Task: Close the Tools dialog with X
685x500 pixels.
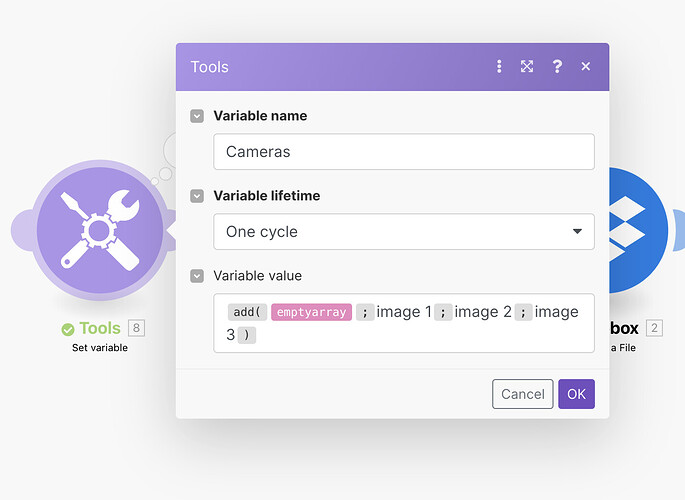Action: click(x=586, y=67)
